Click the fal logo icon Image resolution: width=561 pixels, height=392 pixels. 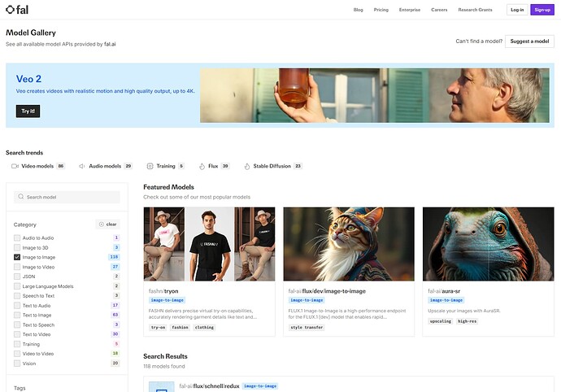click(x=10, y=10)
